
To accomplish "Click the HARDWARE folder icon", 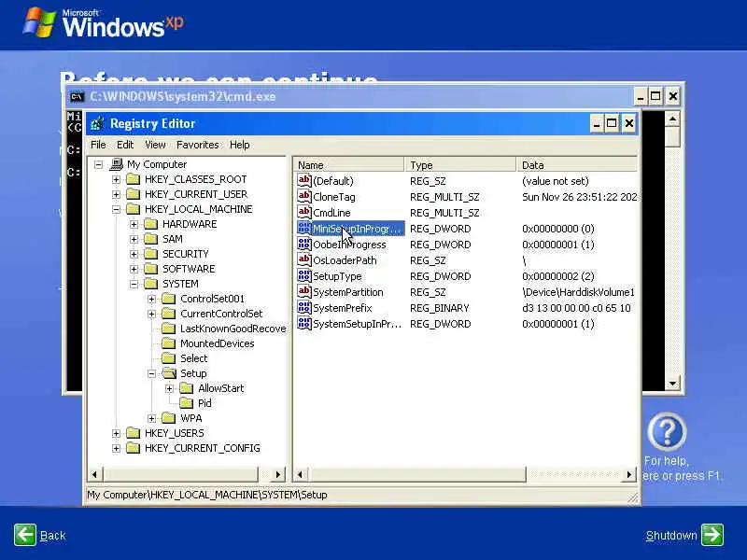I will [x=151, y=224].
